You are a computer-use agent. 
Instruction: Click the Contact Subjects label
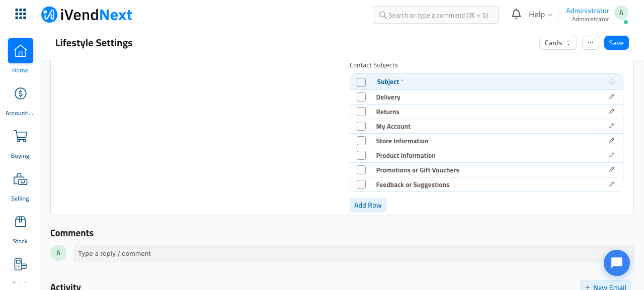click(x=374, y=65)
